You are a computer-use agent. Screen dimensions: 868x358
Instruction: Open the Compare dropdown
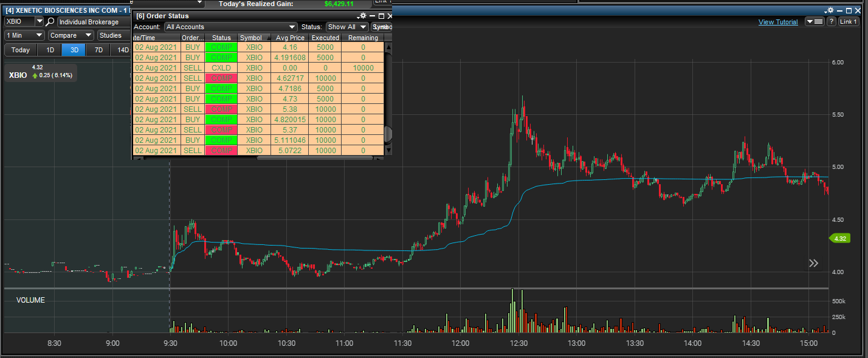71,35
